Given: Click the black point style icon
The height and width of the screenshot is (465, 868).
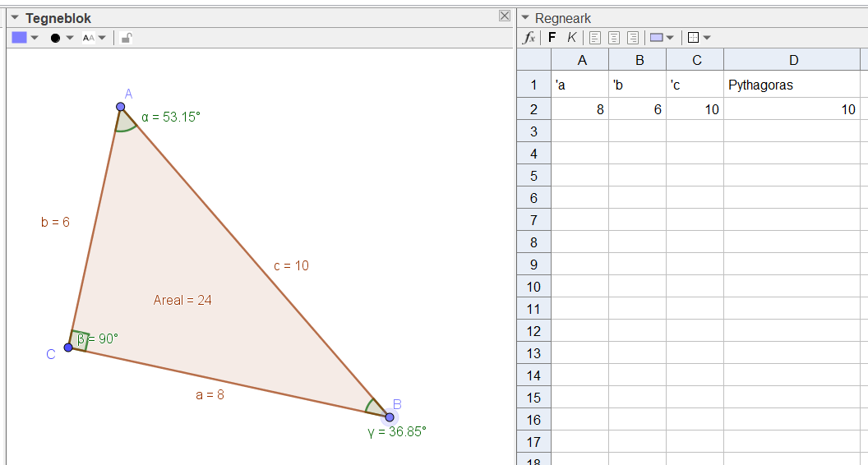Looking at the screenshot, I should 55,38.
